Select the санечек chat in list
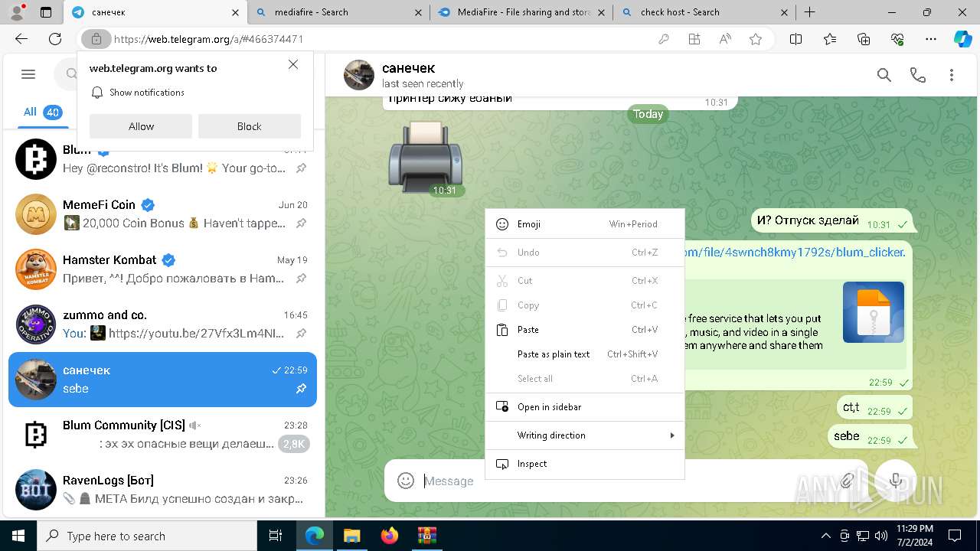This screenshot has height=551, width=980. (x=162, y=380)
